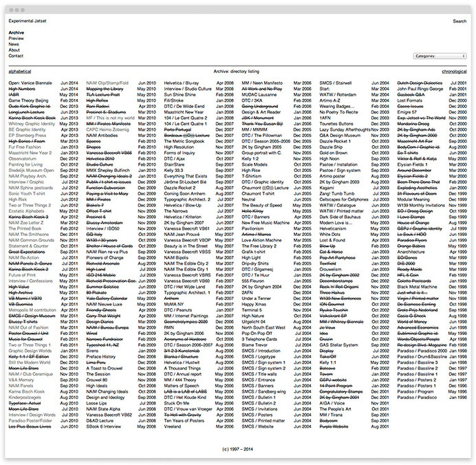Image resolution: width=476 pixels, height=465 pixels.
Task: Open Graphic Design Worlds entry
Action: pyautogui.click(x=30, y=351)
